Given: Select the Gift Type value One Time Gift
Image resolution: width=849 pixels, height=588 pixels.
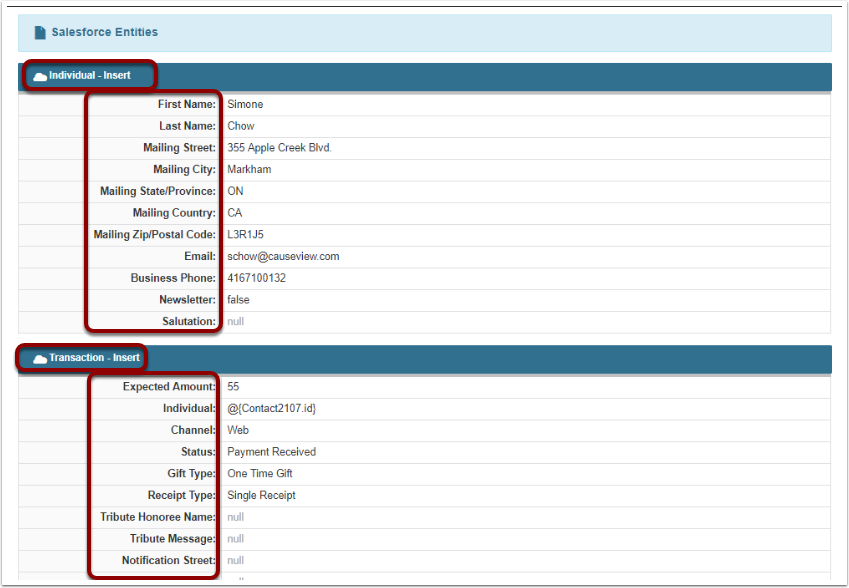Looking at the screenshot, I should 260,473.
